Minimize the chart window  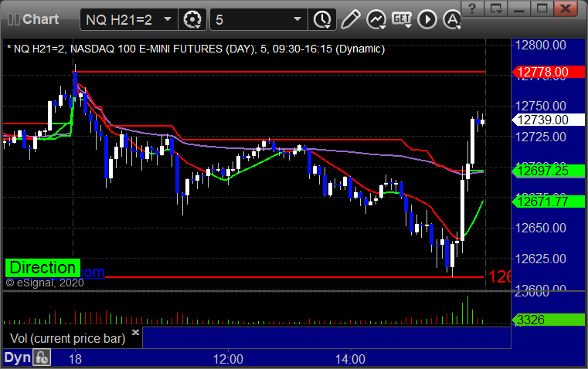(x=519, y=8)
